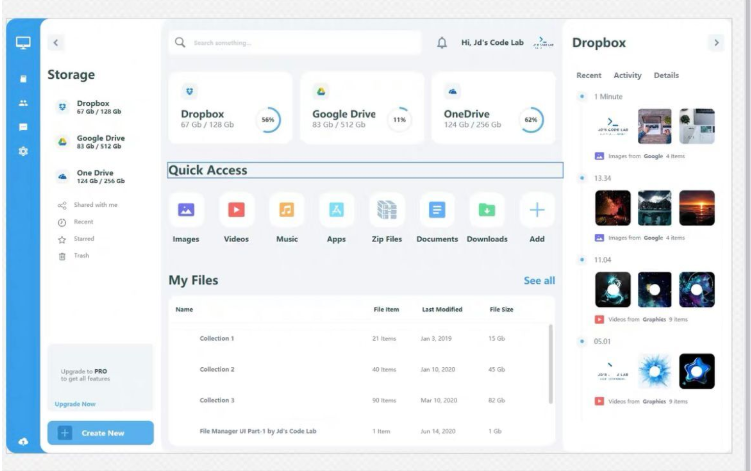Click the 1 Minute timeline marker

pos(582,96)
